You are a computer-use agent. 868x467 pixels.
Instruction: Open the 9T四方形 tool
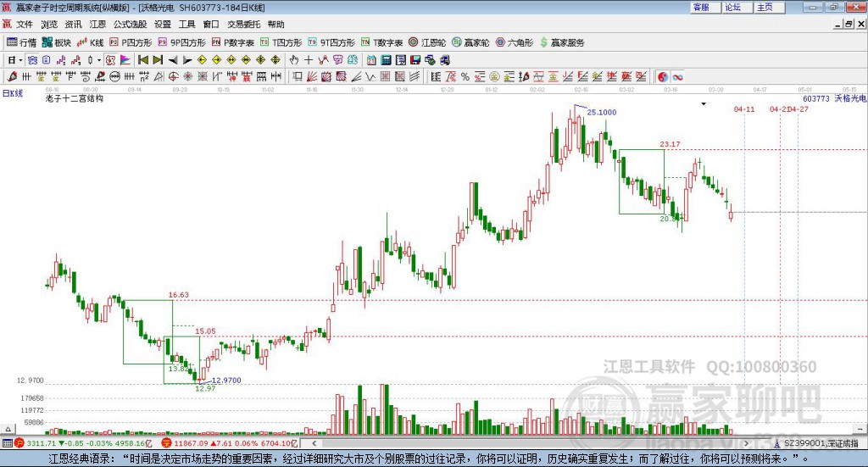coord(331,42)
